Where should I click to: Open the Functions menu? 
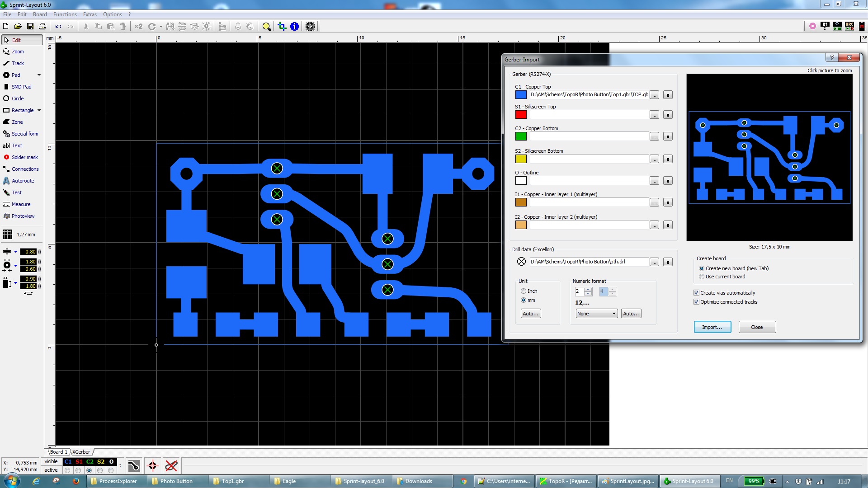pyautogui.click(x=65, y=14)
